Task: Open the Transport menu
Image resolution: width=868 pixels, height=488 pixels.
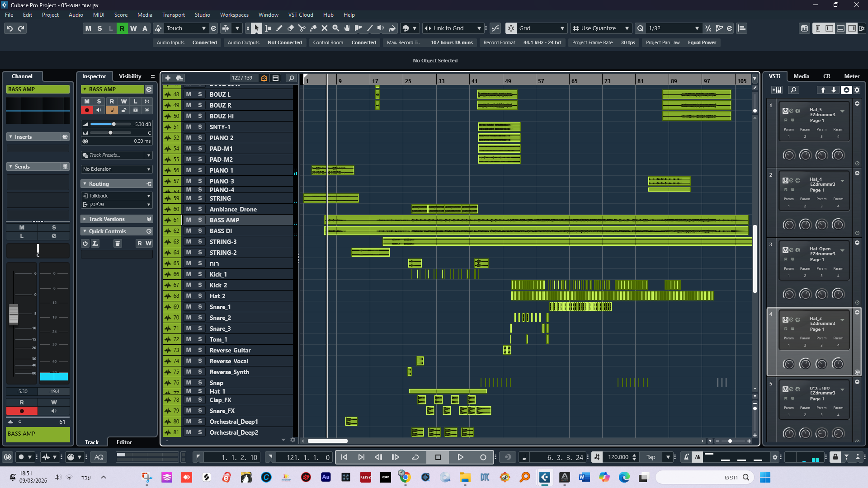Action: [x=174, y=14]
